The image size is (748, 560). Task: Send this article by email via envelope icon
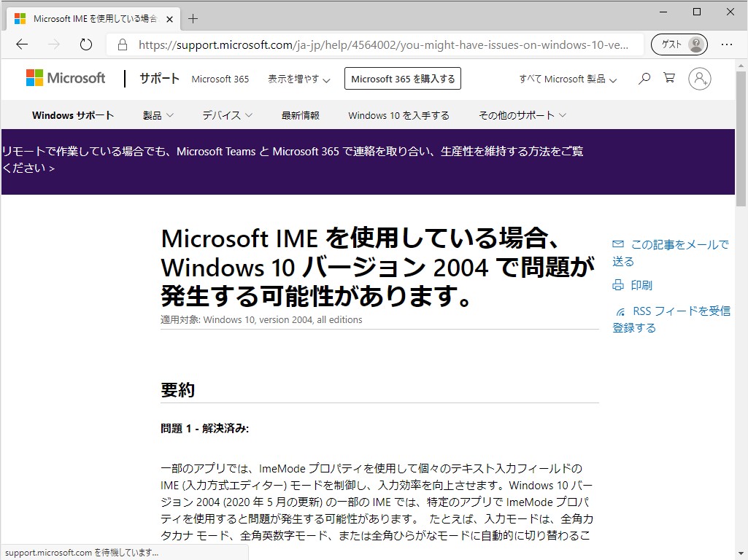click(x=619, y=244)
